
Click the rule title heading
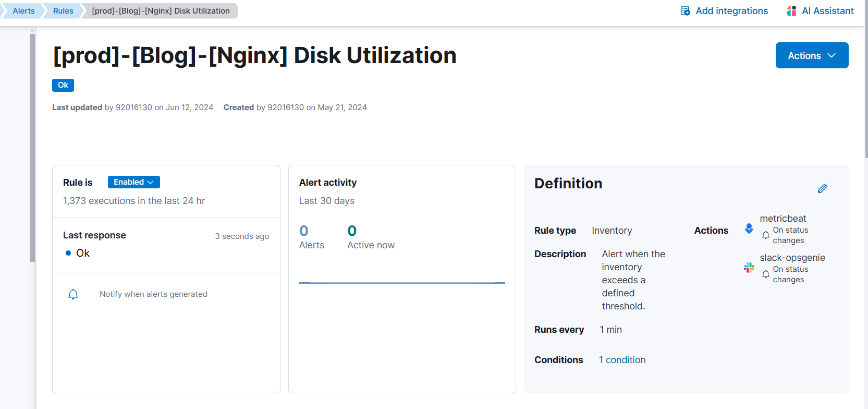coord(255,55)
